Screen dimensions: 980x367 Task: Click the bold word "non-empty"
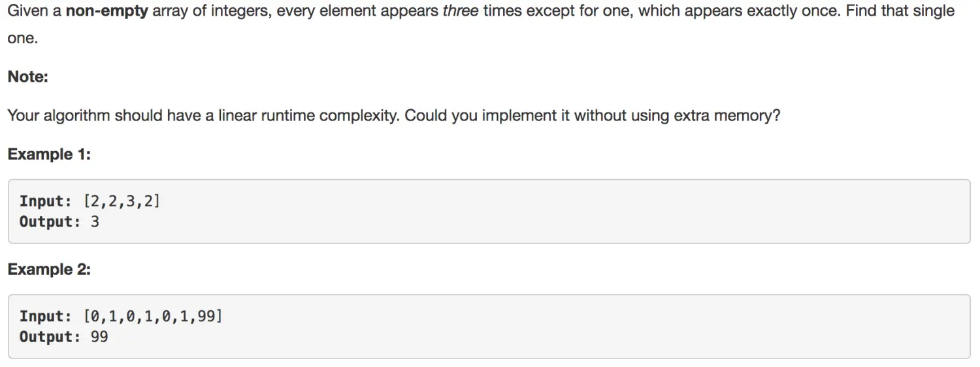pyautogui.click(x=107, y=11)
